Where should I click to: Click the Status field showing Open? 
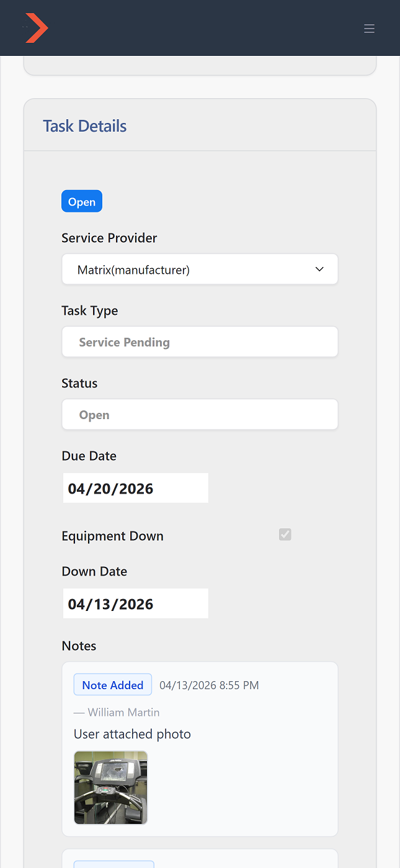click(x=200, y=414)
